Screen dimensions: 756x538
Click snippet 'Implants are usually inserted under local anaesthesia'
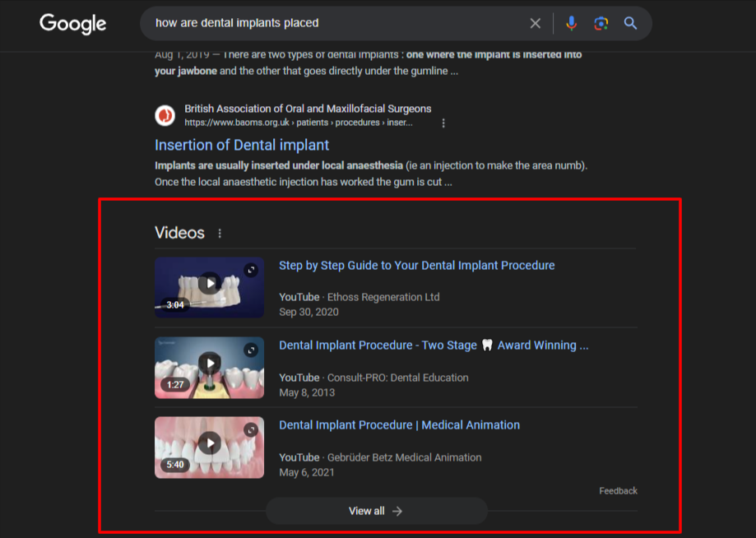[x=279, y=166]
